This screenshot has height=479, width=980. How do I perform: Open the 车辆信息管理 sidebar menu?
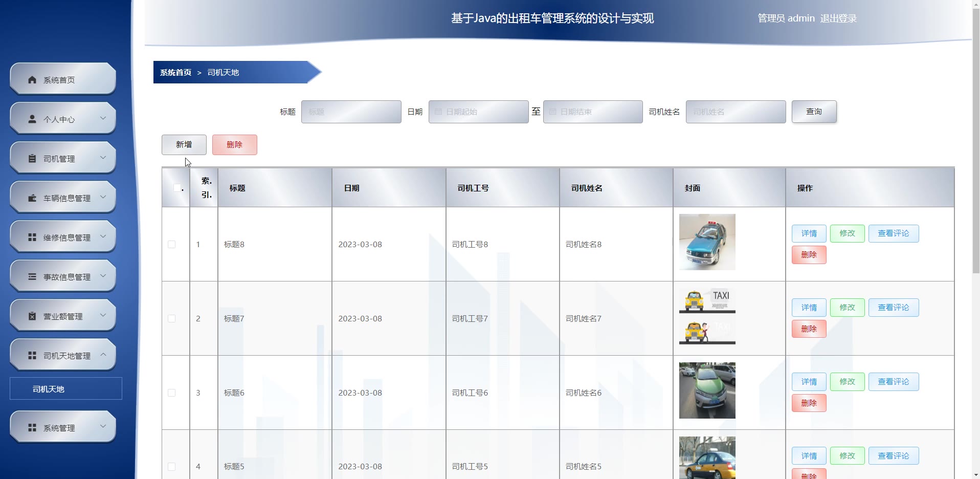tap(63, 198)
